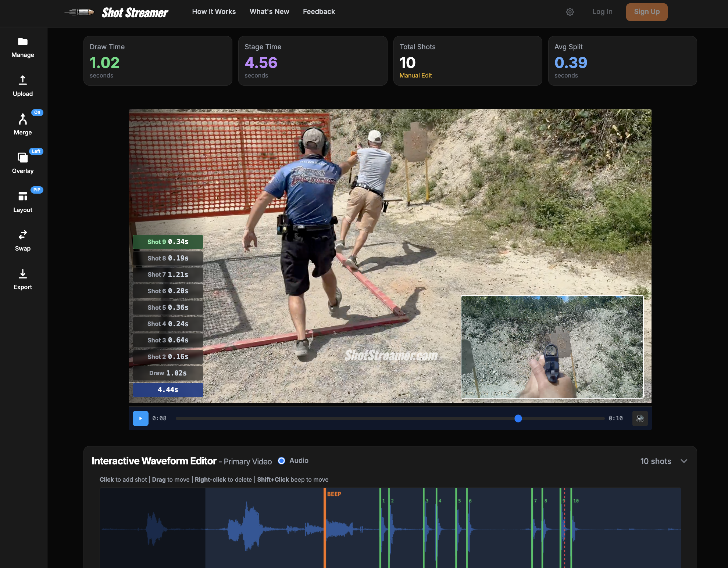Switch to the How It Works section

tap(214, 11)
